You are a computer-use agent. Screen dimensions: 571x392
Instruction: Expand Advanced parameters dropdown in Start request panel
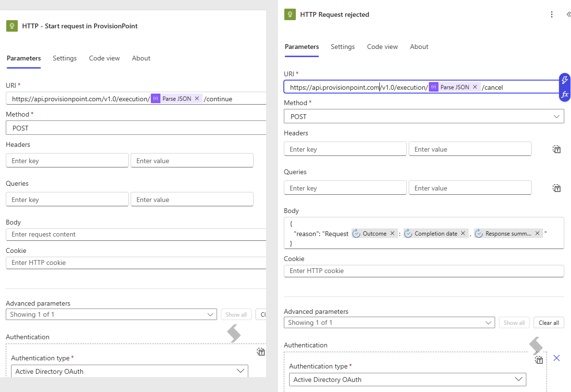pyautogui.click(x=111, y=314)
